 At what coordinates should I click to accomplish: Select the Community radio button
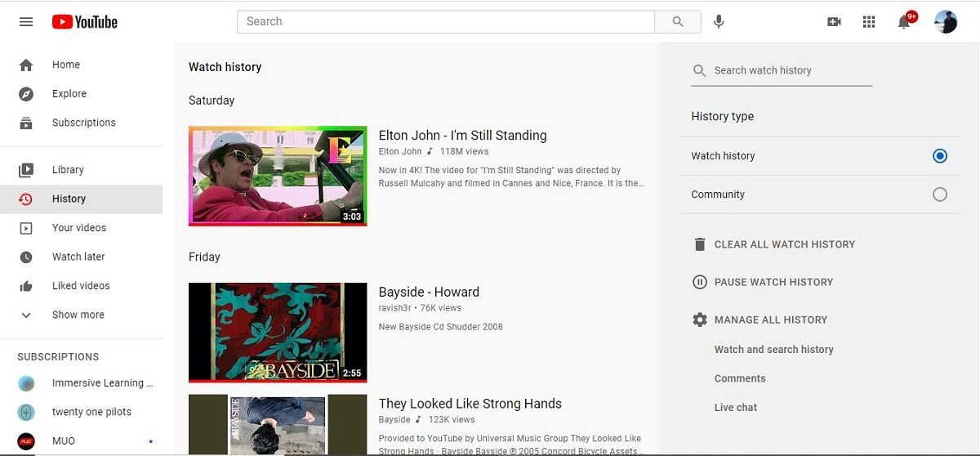tap(940, 194)
